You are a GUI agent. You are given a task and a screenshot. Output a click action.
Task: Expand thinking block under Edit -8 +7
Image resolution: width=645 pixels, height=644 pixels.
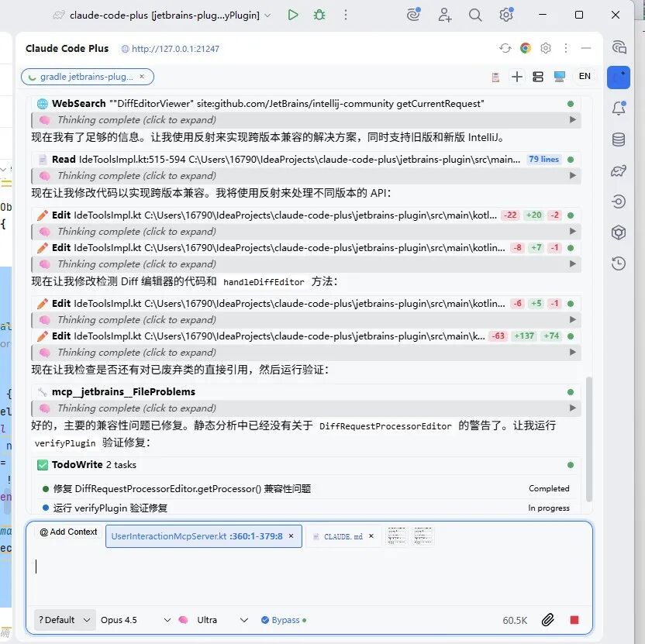tap(306, 264)
